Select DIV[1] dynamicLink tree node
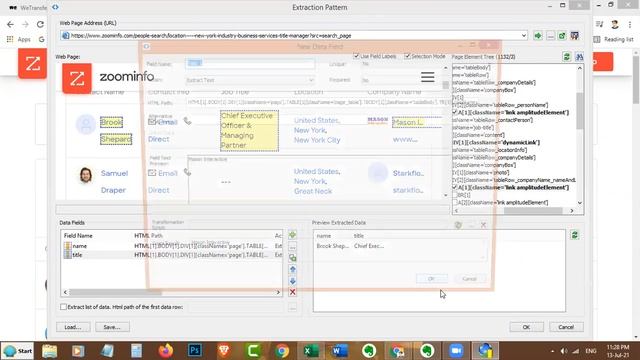This screenshot has height=360, width=640. coord(496,142)
